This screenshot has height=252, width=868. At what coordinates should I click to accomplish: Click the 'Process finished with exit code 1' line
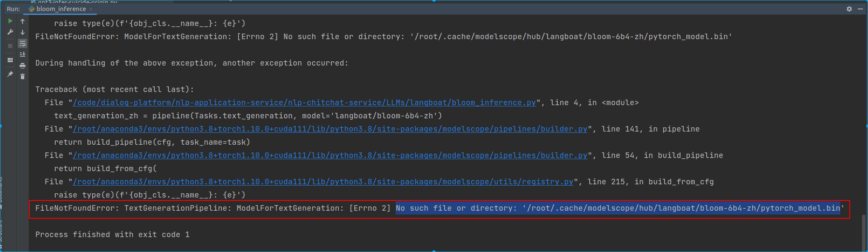[x=112, y=235]
